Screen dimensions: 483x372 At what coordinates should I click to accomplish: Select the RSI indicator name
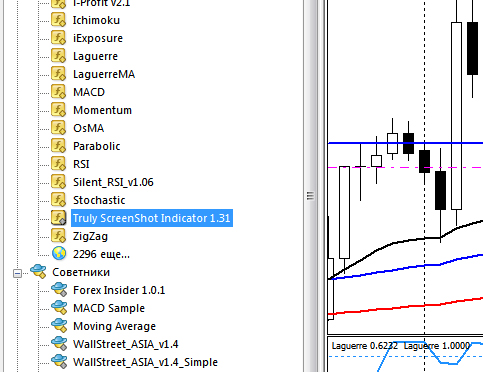pyautogui.click(x=81, y=164)
